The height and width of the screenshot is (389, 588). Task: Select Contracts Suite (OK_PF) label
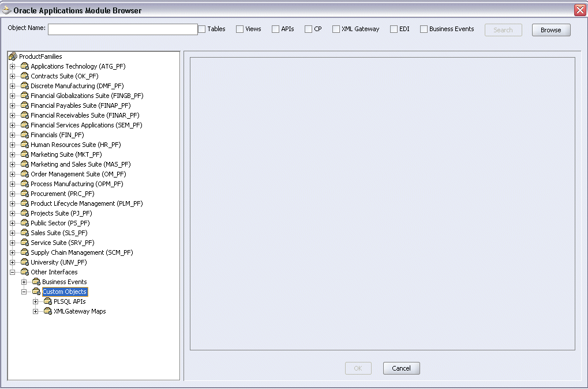pos(65,76)
